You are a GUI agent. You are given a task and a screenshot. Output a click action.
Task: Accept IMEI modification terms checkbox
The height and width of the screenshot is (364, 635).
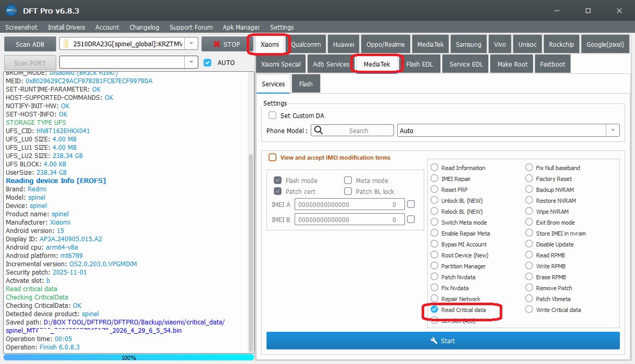pos(272,158)
